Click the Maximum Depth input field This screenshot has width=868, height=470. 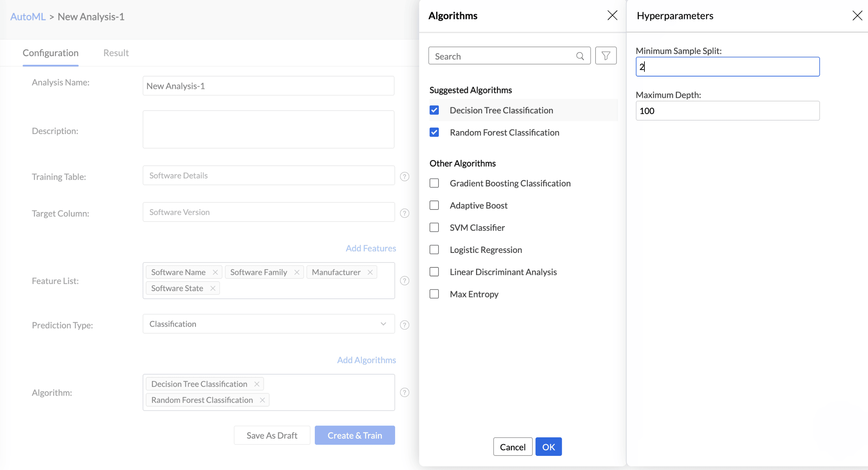click(727, 111)
